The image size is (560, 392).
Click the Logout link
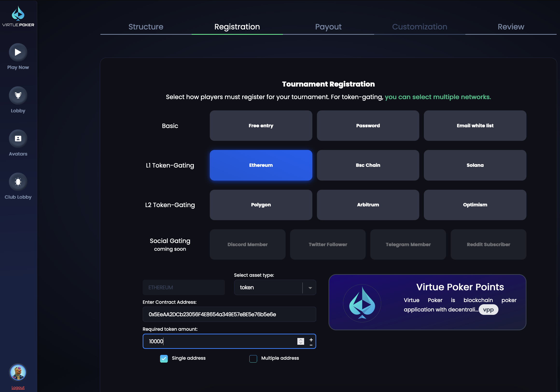tap(18, 387)
